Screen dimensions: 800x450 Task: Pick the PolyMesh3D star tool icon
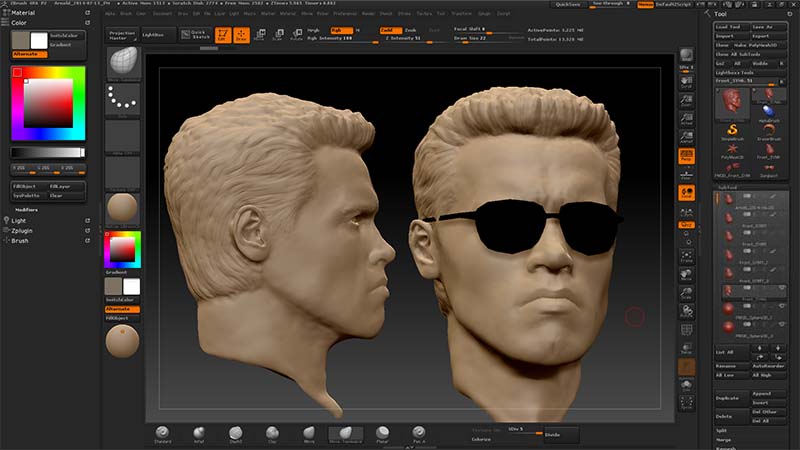[732, 151]
